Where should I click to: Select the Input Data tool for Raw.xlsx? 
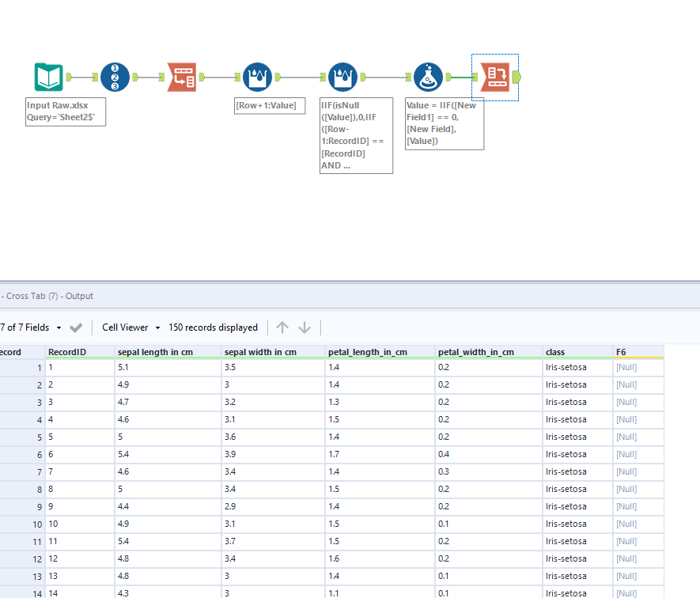pyautogui.click(x=48, y=77)
